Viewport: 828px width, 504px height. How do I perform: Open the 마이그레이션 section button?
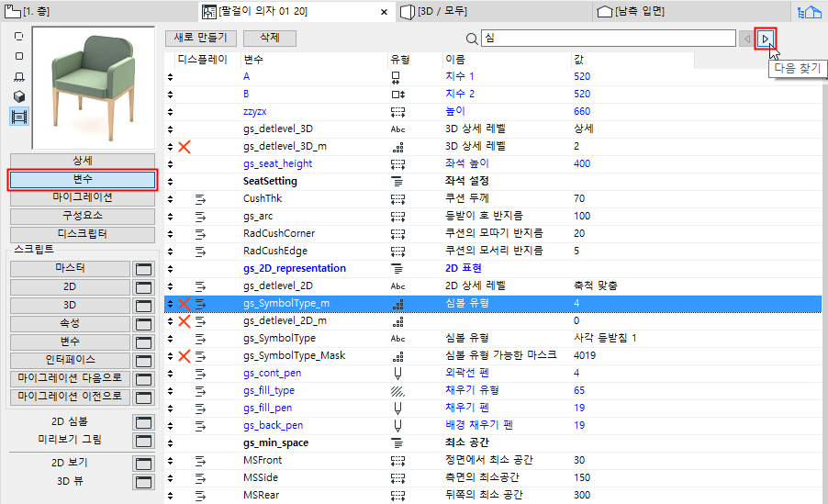coord(83,198)
